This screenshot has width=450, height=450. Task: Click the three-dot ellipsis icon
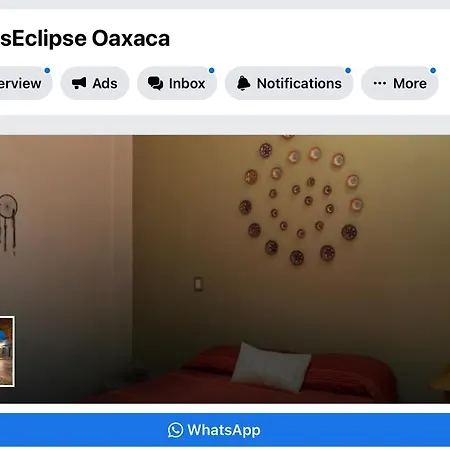pos(380,83)
